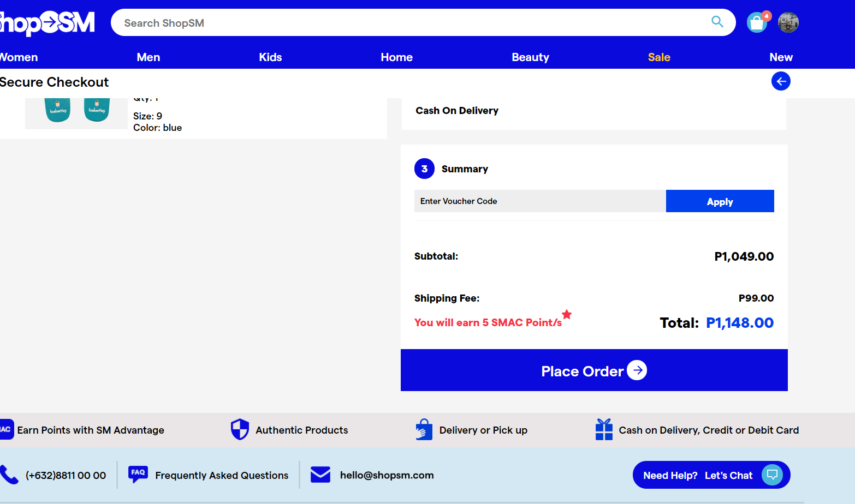Click the Size: 9 product detail
This screenshot has width=855, height=504.
pos(147,116)
